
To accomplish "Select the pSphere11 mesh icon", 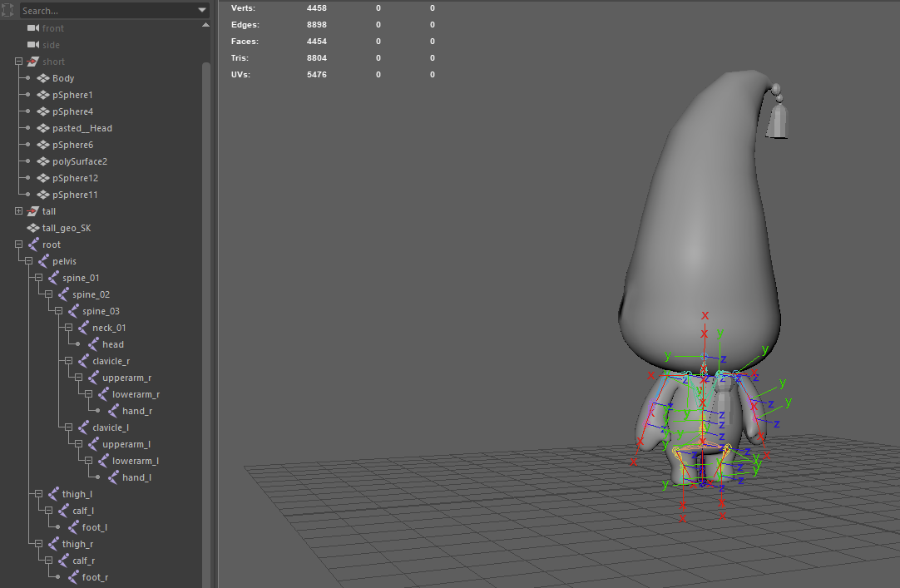I will [43, 195].
